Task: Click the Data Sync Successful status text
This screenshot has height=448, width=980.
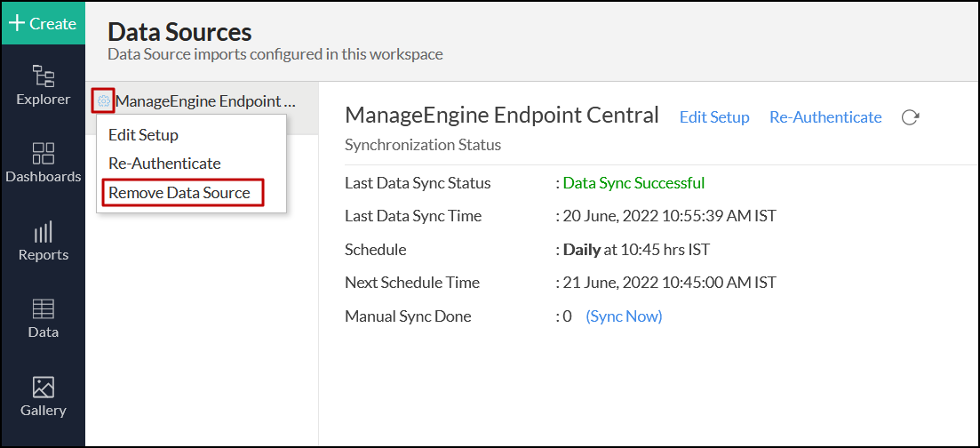Action: (x=633, y=183)
